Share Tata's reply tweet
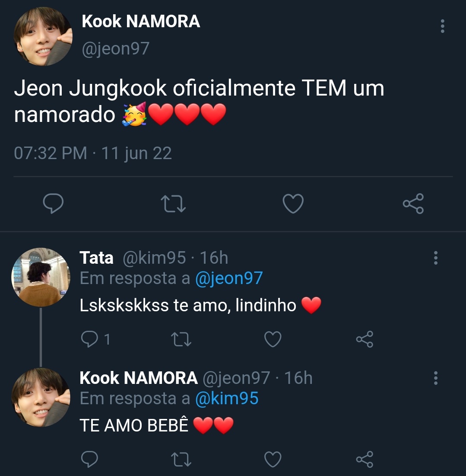Viewport: 466px width, 476px height. pos(365,339)
